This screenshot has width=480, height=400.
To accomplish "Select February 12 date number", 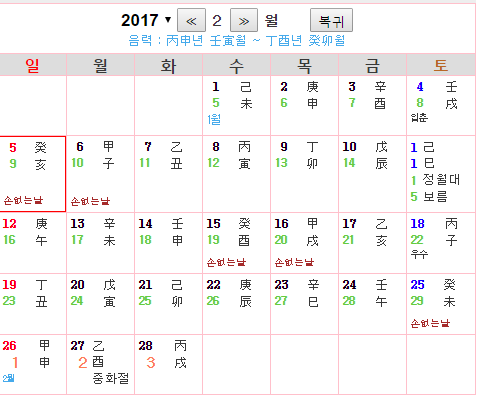I will coord(9,224).
